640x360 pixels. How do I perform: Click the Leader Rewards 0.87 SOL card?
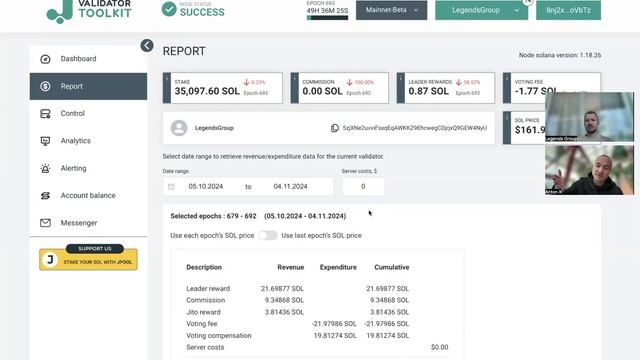[446, 88]
